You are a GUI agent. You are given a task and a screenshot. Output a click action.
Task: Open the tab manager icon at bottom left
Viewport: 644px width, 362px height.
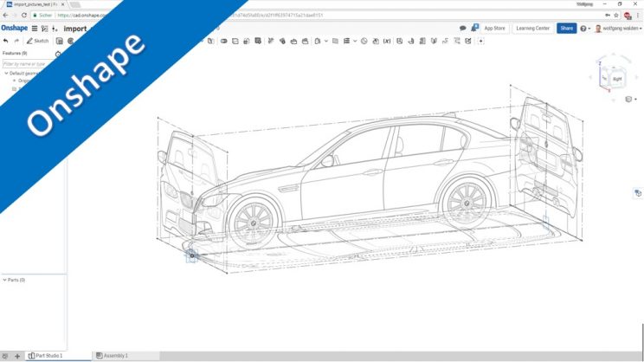(5, 356)
